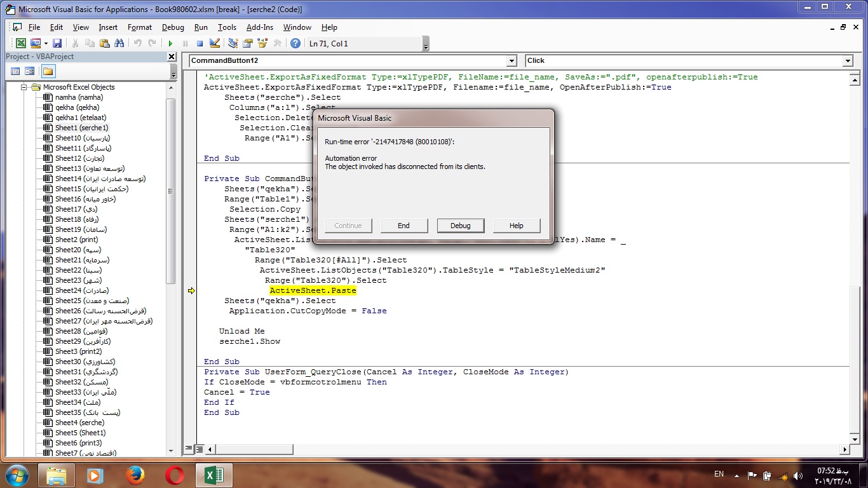Click the View Microsoft Excel toolbar icon
Screen dimensions: 868x488
click(21, 43)
